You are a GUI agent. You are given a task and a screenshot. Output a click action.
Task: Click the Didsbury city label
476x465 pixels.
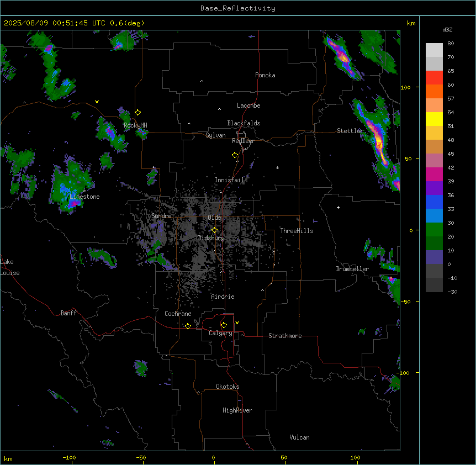[211, 238]
